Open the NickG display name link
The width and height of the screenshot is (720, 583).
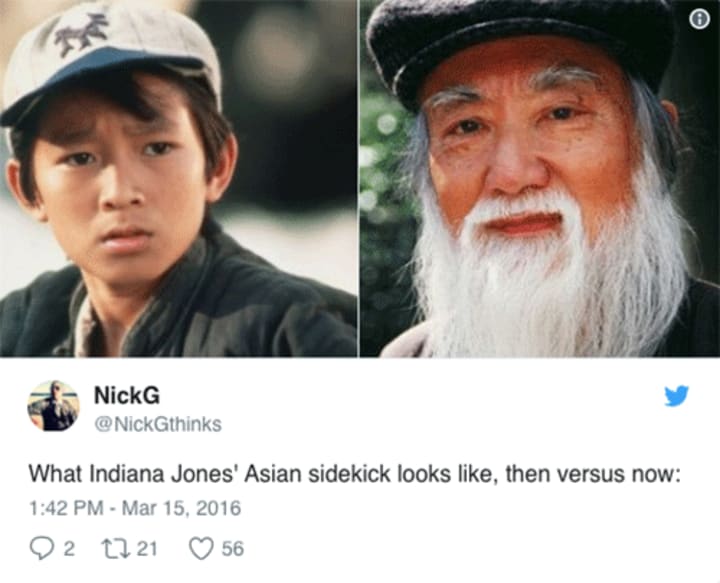pos(127,395)
